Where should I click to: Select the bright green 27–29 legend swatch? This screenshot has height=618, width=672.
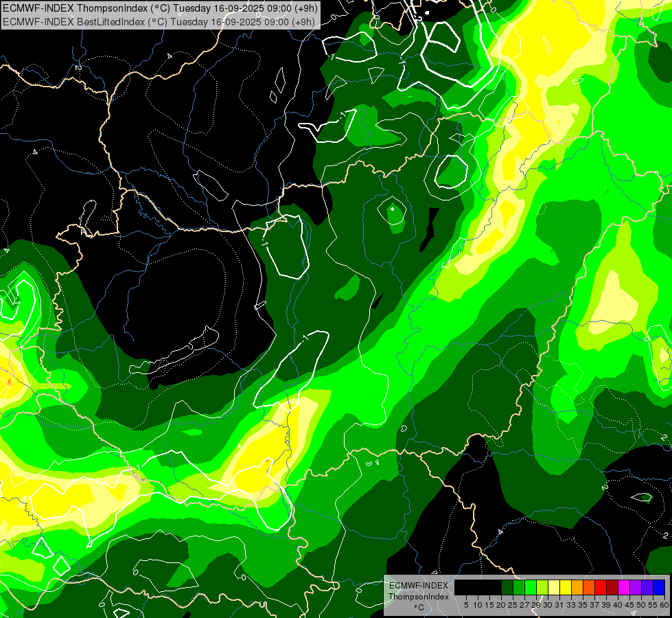(x=531, y=588)
